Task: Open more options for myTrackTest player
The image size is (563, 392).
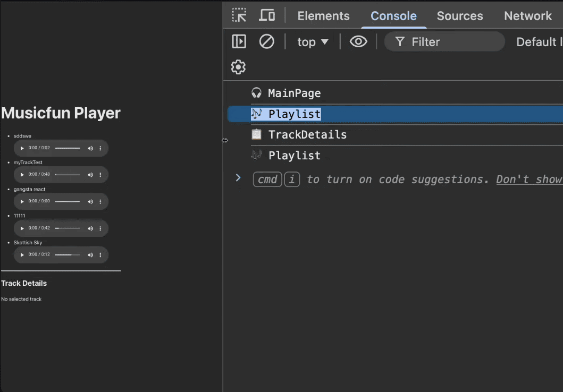Action: [100, 175]
